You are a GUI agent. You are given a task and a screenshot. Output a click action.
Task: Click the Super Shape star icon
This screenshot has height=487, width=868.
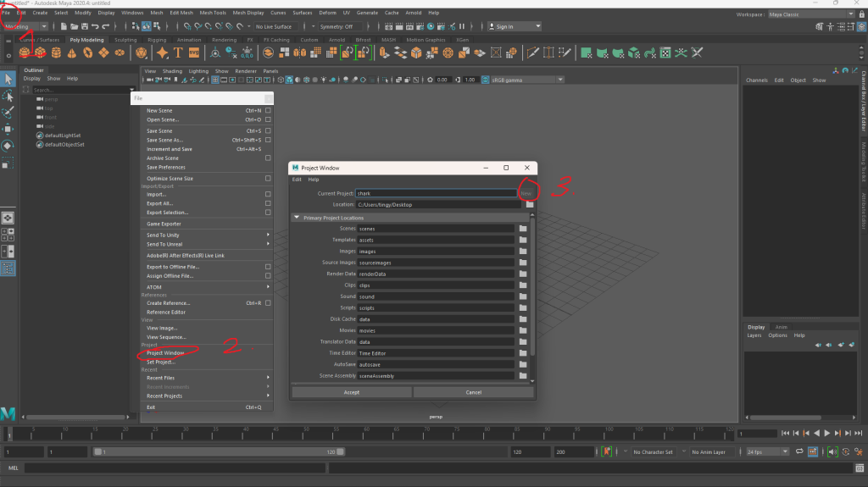point(162,53)
